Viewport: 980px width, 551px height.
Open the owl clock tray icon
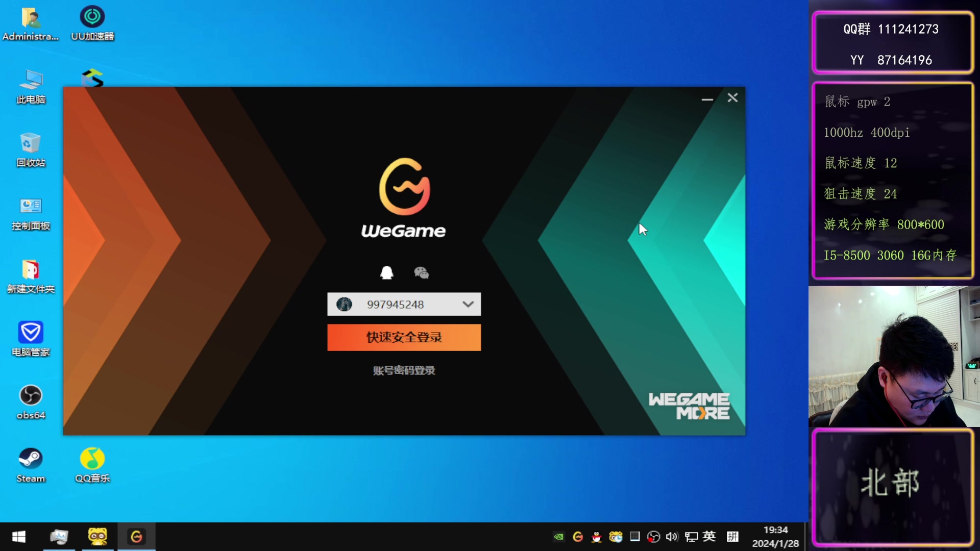616,537
